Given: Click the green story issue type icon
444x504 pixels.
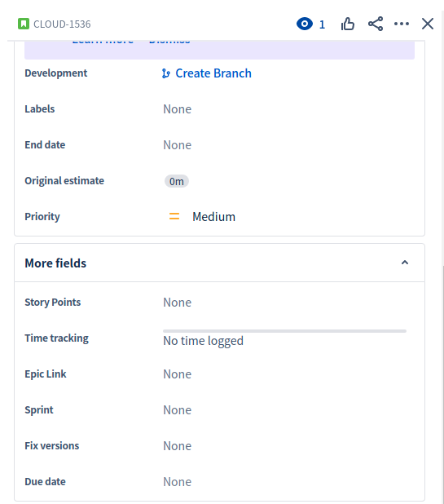Looking at the screenshot, I should point(24,24).
